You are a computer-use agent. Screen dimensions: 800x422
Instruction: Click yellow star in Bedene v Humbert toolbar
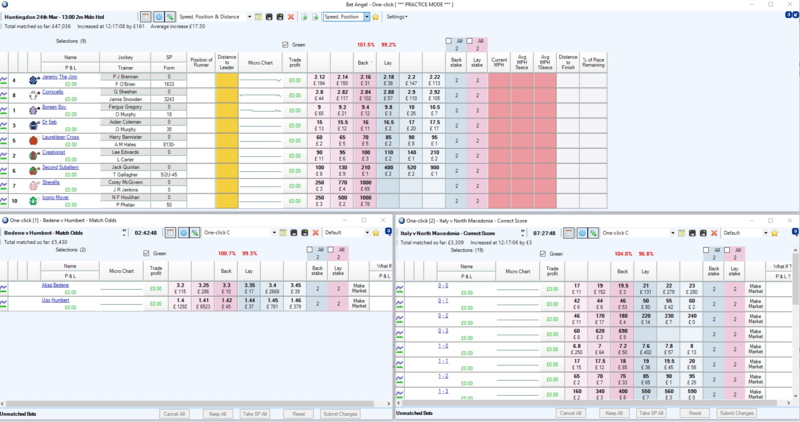pyautogui.click(x=376, y=233)
